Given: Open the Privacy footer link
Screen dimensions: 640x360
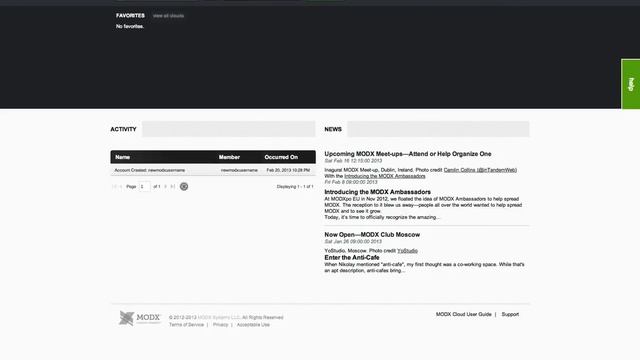Looking at the screenshot, I should click(x=220, y=325).
